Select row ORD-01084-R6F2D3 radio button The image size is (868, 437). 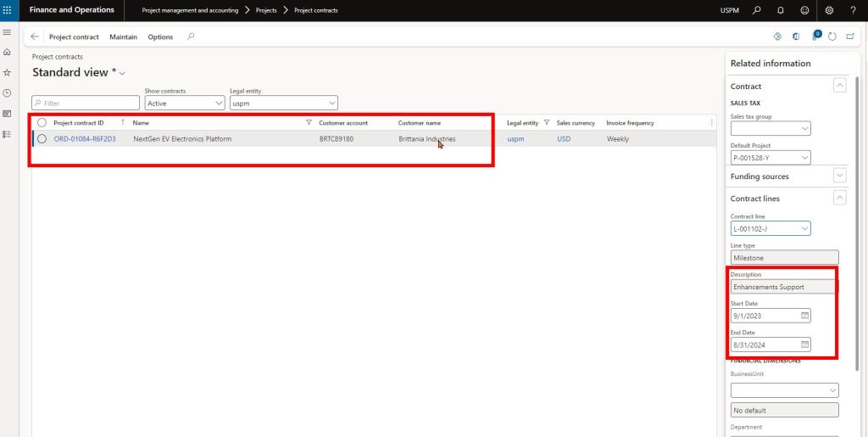(42, 139)
